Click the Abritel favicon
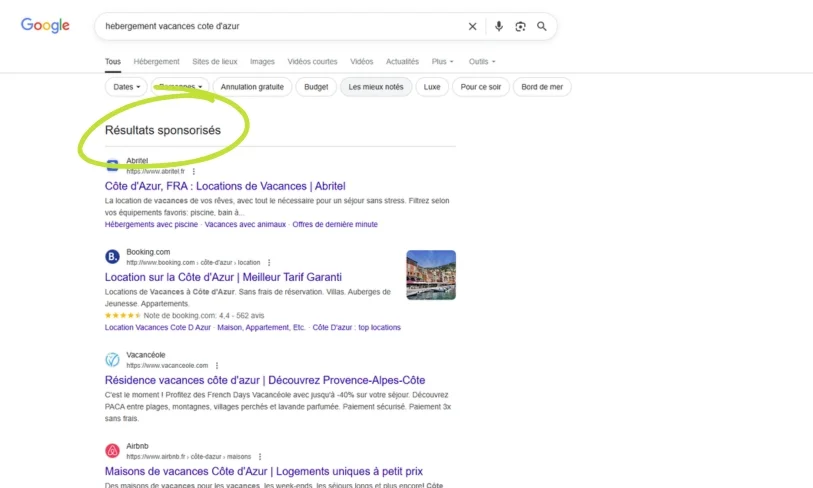 113,166
